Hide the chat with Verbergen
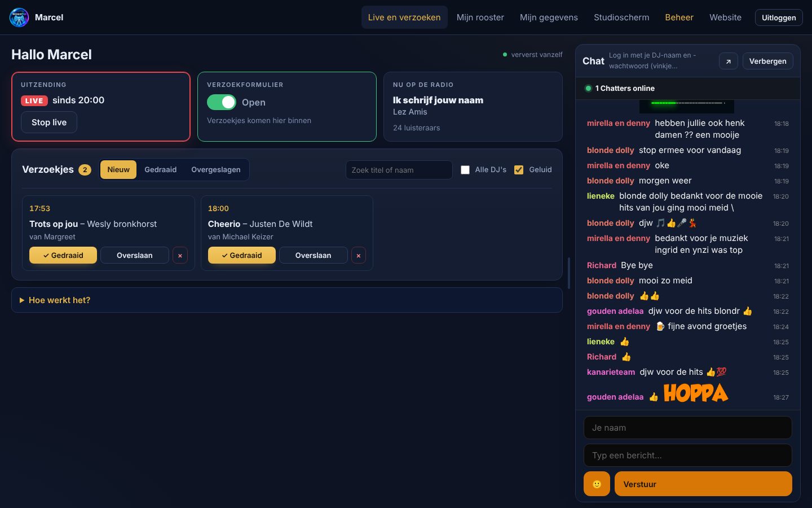 [767, 61]
